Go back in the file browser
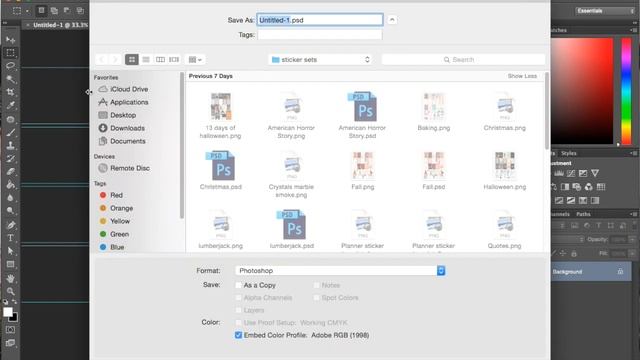 coord(102,60)
